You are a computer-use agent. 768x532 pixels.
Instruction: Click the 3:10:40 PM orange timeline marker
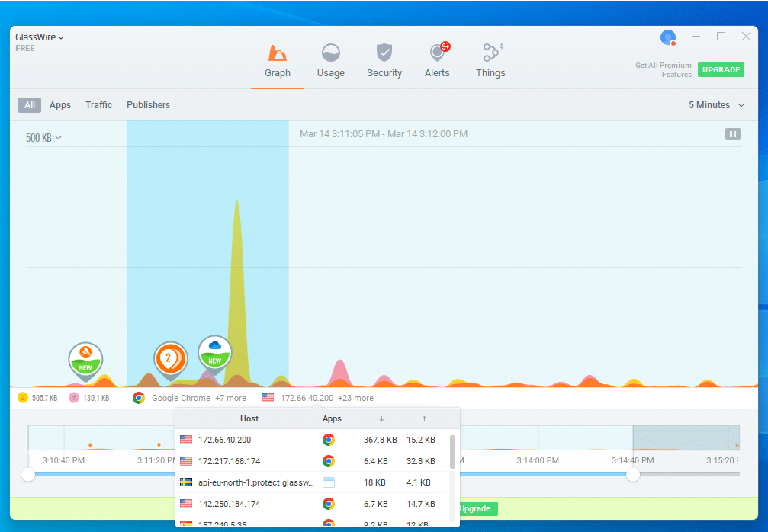tap(90, 445)
